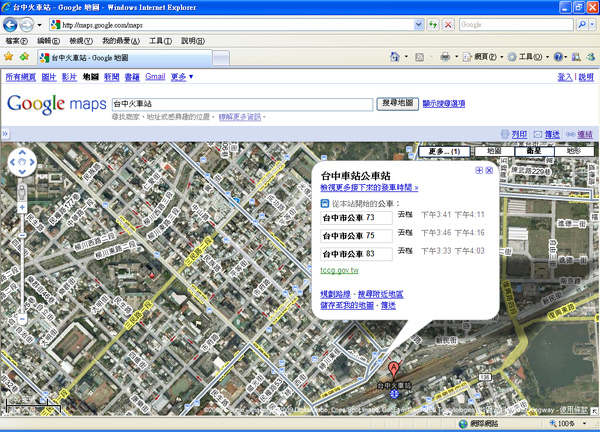Click the Research icon in command bar

[x=576, y=57]
